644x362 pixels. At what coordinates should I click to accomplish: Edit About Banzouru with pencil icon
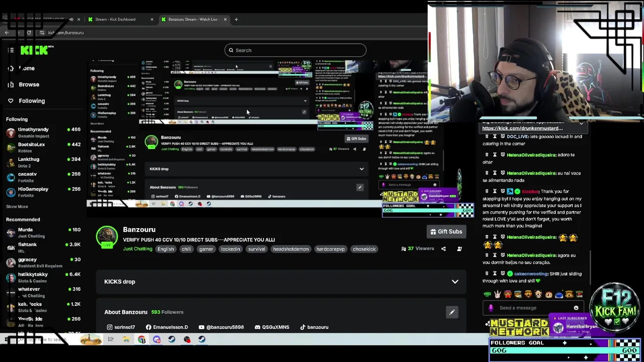point(452,312)
